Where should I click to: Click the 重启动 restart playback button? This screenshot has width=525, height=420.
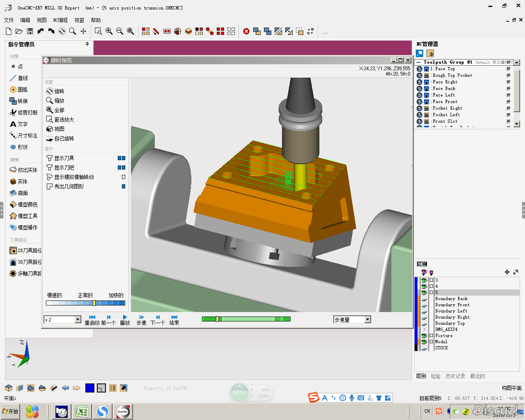click(x=92, y=320)
